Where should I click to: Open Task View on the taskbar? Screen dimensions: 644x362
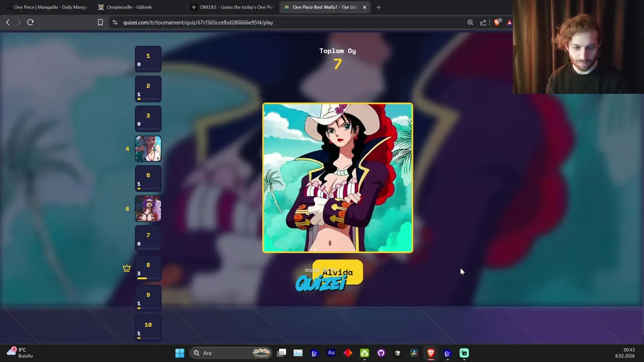tap(282, 353)
